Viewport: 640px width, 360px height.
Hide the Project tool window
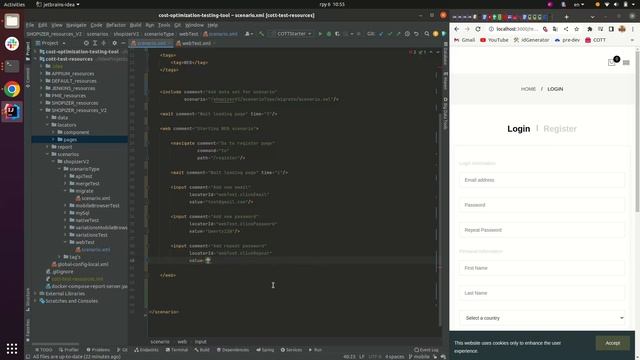tap(123, 43)
